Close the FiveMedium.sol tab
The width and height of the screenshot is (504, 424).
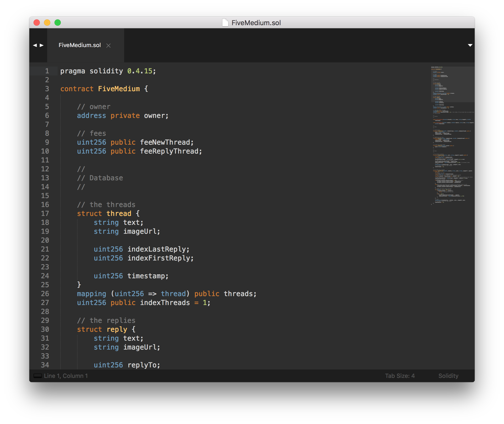tap(108, 45)
